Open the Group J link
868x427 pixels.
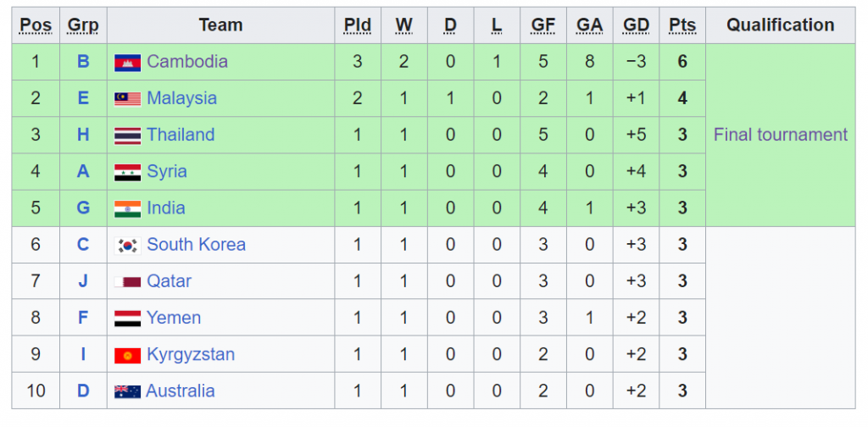(x=83, y=281)
